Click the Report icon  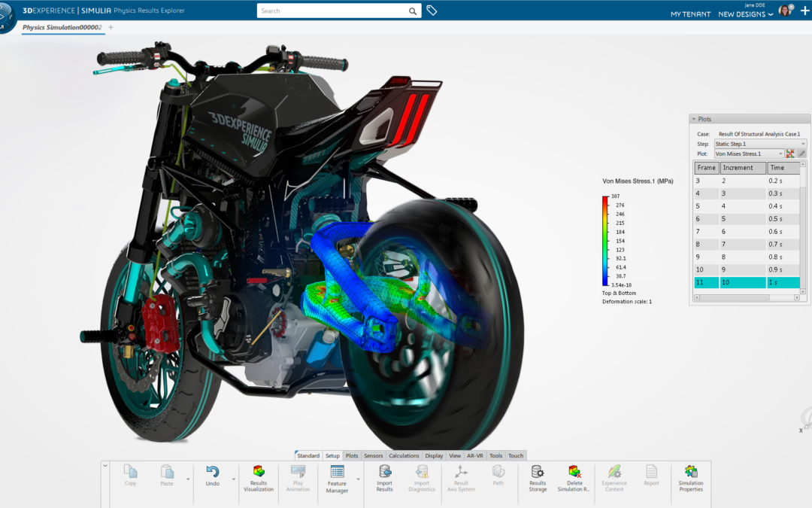pos(651,471)
